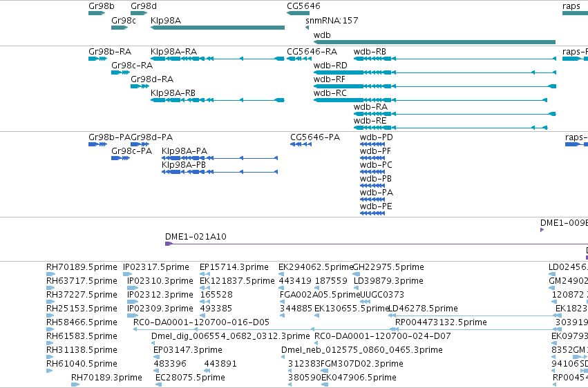This screenshot has height=388, width=588.
Task: Click the EK121837.5prime EST
Action: (205, 289)
